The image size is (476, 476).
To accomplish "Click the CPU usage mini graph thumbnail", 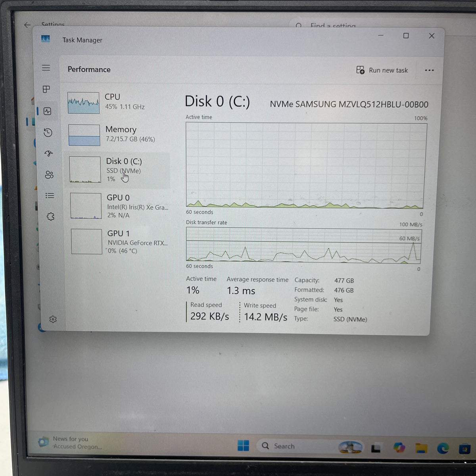I will click(x=83, y=103).
